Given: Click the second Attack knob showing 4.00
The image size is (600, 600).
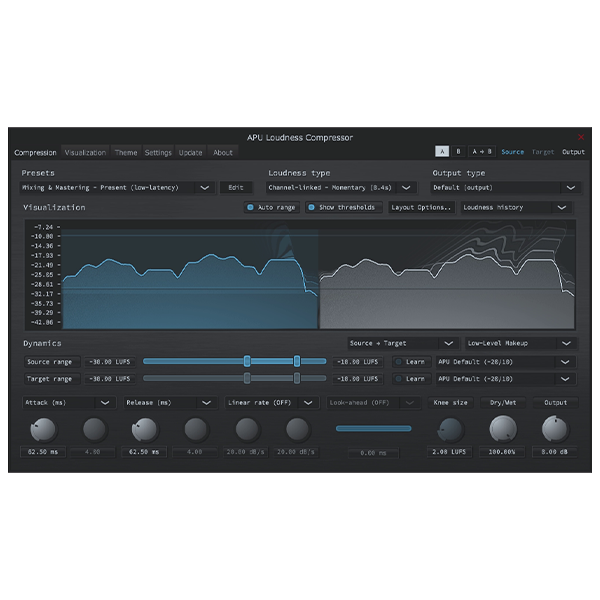Looking at the screenshot, I should (x=94, y=429).
